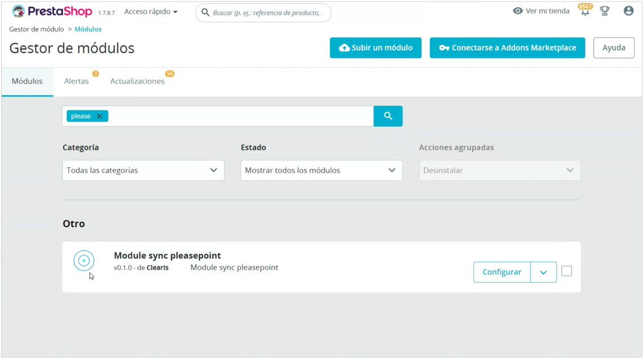The width and height of the screenshot is (644, 359).
Task: Select the Módulos tab
Action: [27, 81]
